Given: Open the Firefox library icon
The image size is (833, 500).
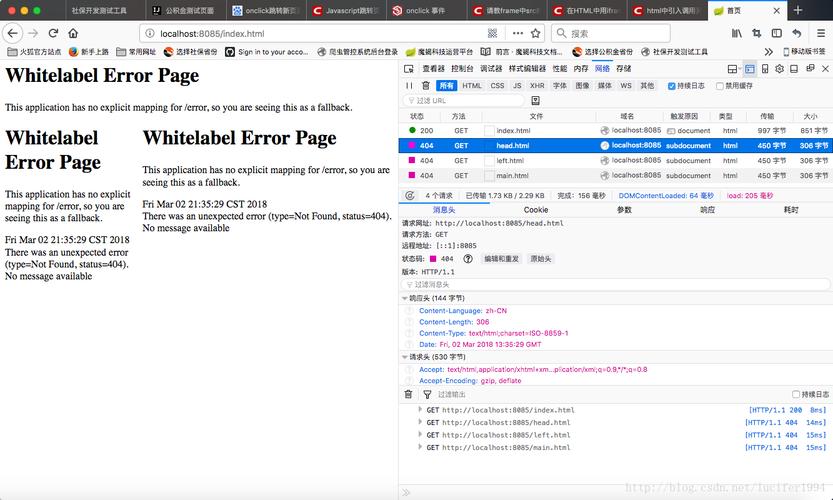Looking at the screenshot, I should point(736,33).
